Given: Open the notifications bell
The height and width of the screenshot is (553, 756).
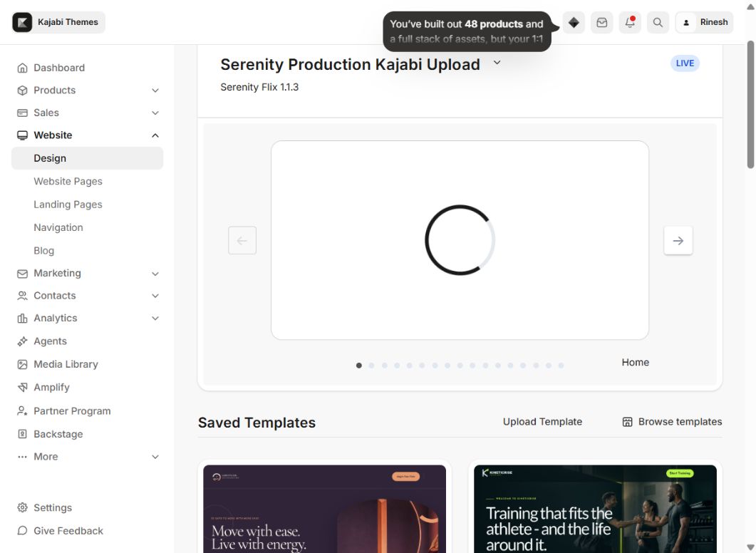Looking at the screenshot, I should point(630,22).
